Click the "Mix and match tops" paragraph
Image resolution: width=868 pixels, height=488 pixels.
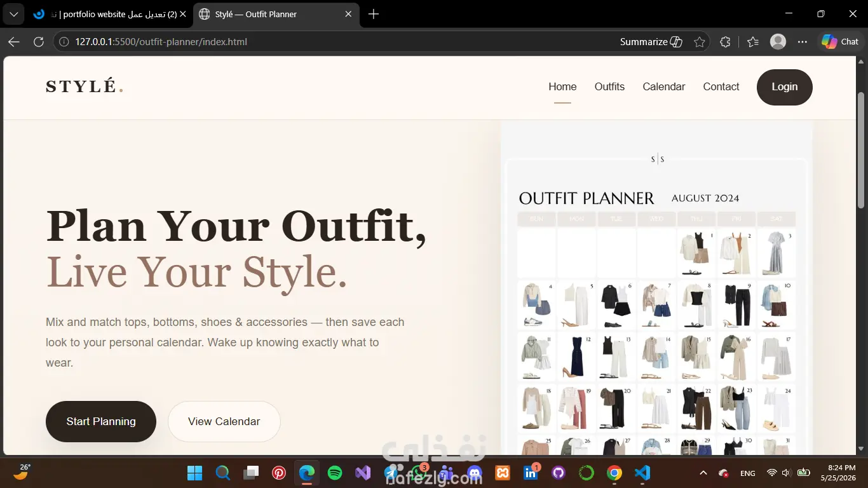tap(225, 342)
